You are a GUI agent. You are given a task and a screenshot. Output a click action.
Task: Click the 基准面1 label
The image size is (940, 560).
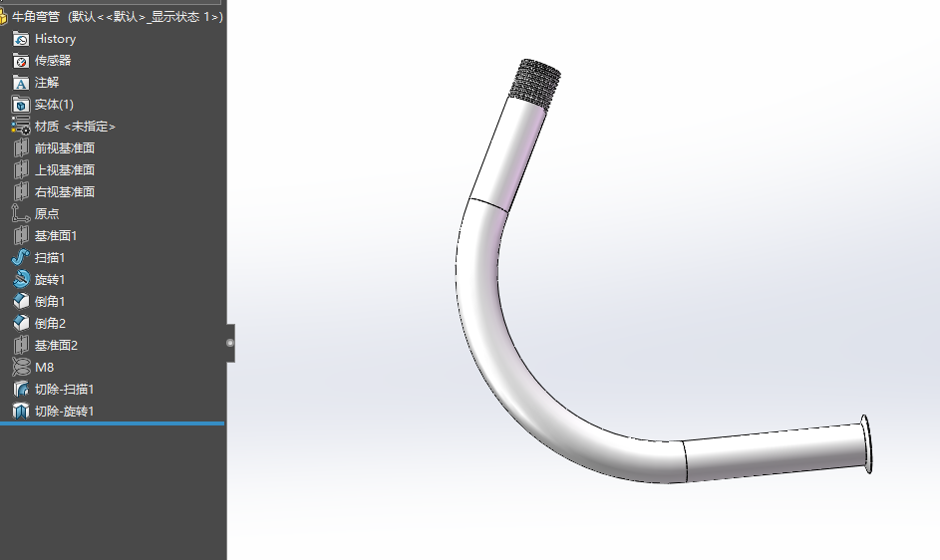point(56,235)
